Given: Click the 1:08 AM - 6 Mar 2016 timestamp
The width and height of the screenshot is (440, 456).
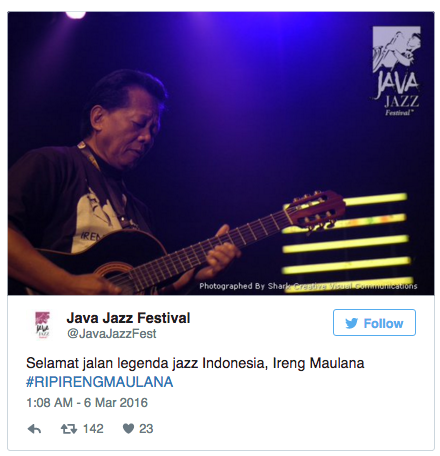Looking at the screenshot, I should (x=87, y=403).
